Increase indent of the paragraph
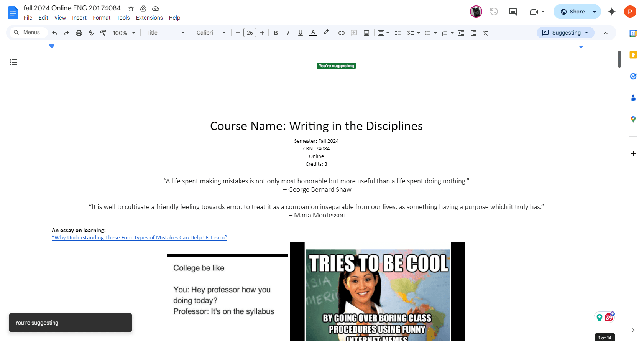 click(x=473, y=33)
